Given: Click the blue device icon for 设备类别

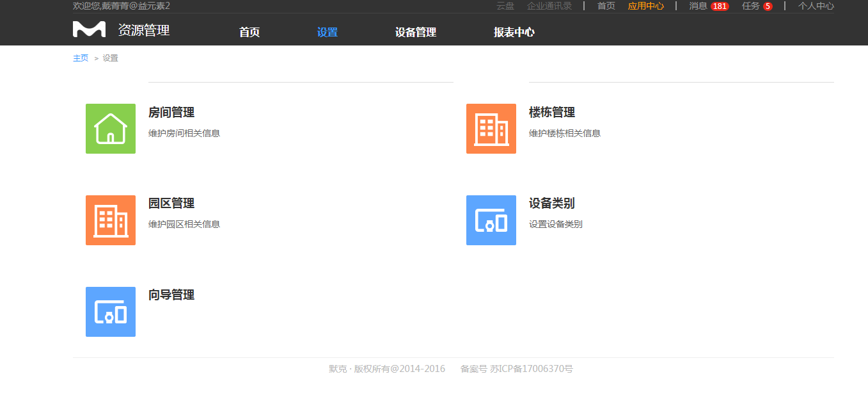Looking at the screenshot, I should coord(491,220).
